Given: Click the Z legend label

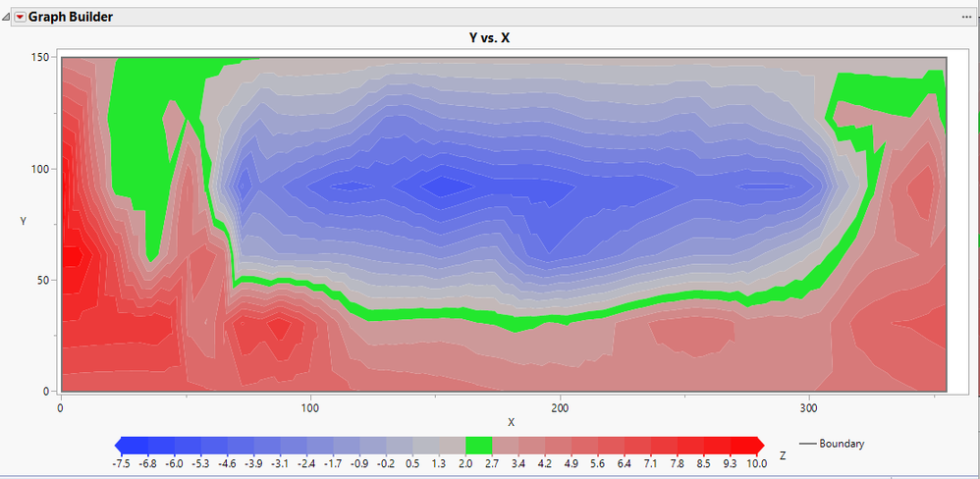Looking at the screenshot, I should (x=784, y=455).
